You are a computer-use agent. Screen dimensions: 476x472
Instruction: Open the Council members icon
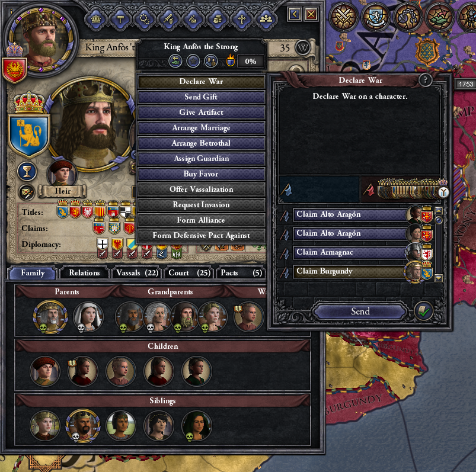point(266,19)
